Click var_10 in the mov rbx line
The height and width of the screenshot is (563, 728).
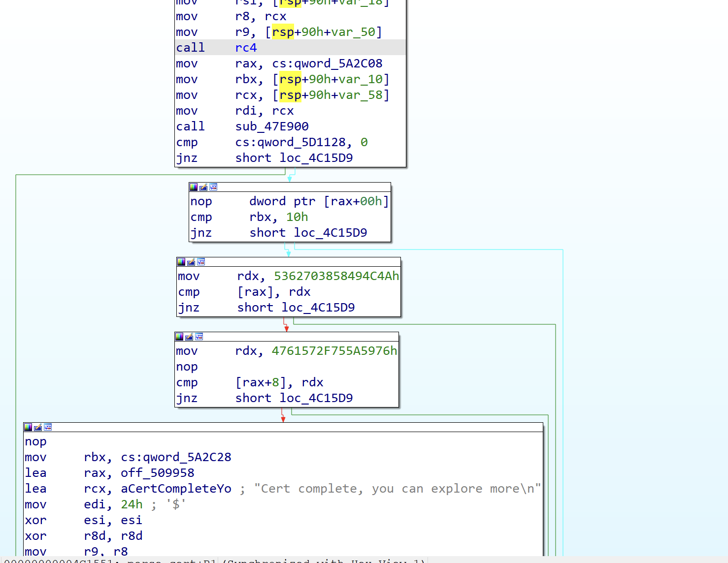(361, 79)
